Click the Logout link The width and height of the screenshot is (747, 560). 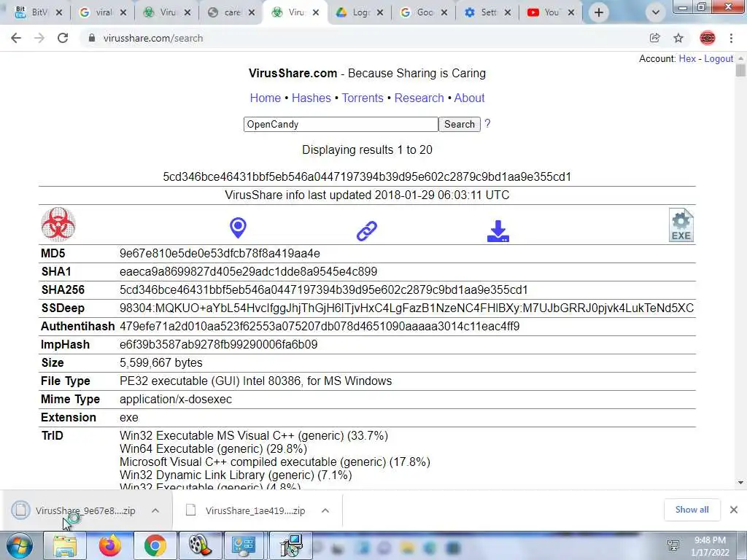coord(719,58)
